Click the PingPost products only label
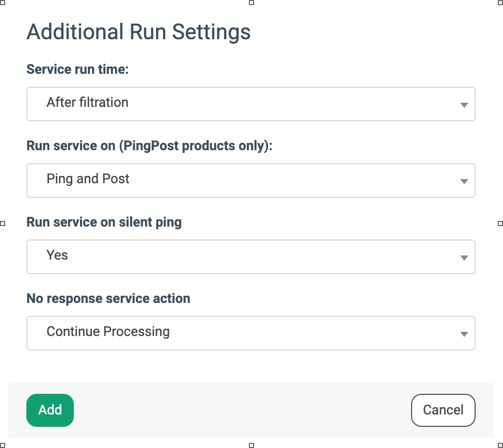 (x=149, y=146)
